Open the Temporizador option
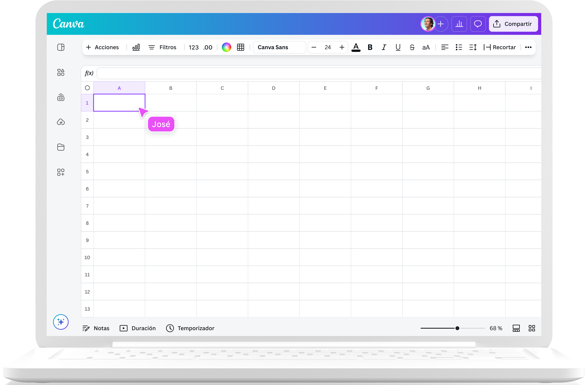Image resolution: width=588 pixels, height=385 pixels. coord(190,328)
